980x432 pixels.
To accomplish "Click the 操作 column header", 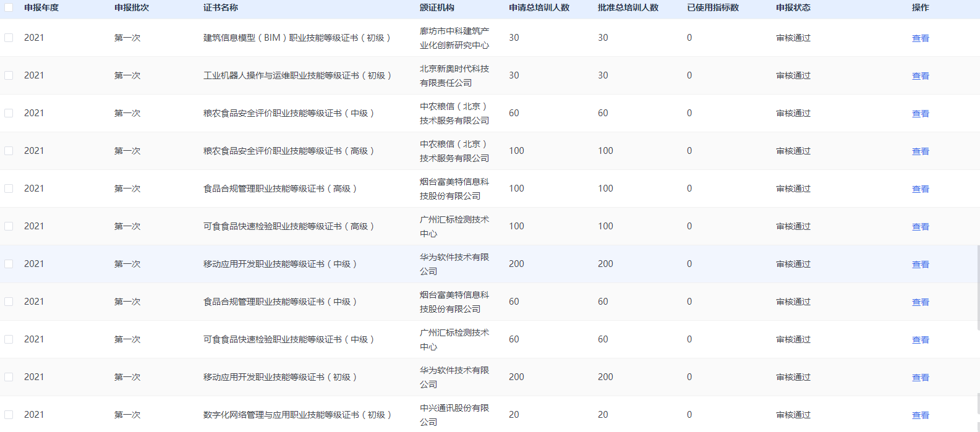I will pos(921,7).
